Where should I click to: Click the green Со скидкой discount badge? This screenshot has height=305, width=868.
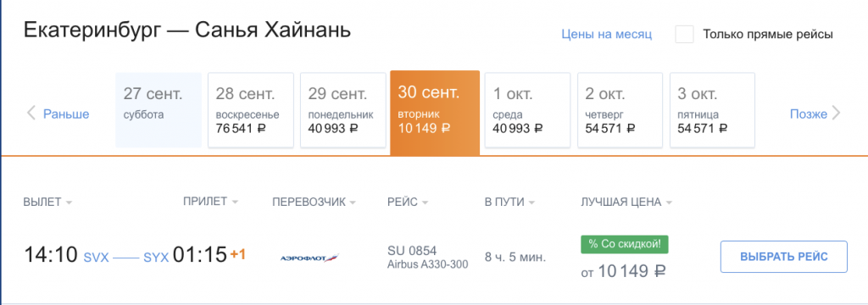pos(625,245)
